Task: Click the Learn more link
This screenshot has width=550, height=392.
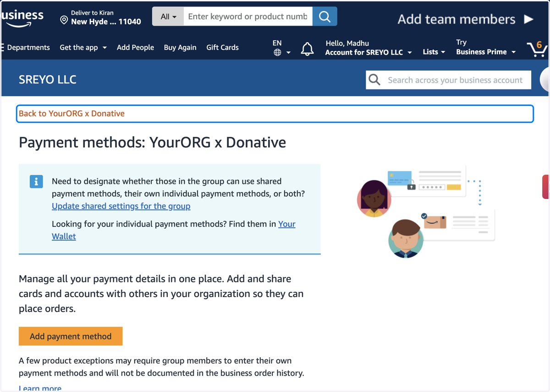Action: (x=40, y=388)
